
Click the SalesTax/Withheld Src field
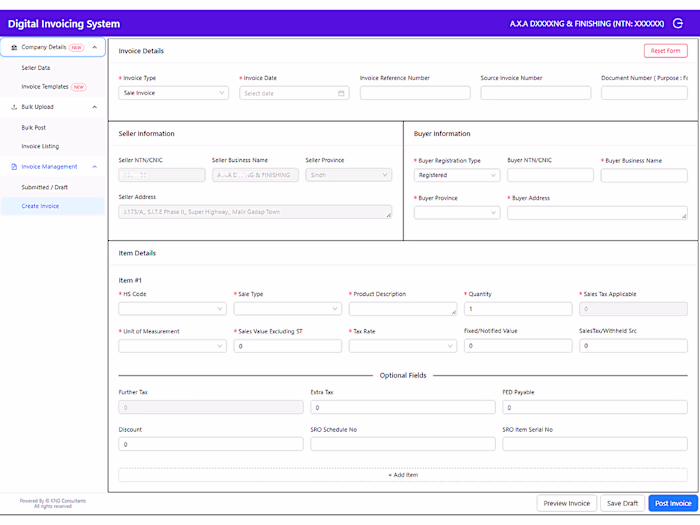[x=633, y=346]
